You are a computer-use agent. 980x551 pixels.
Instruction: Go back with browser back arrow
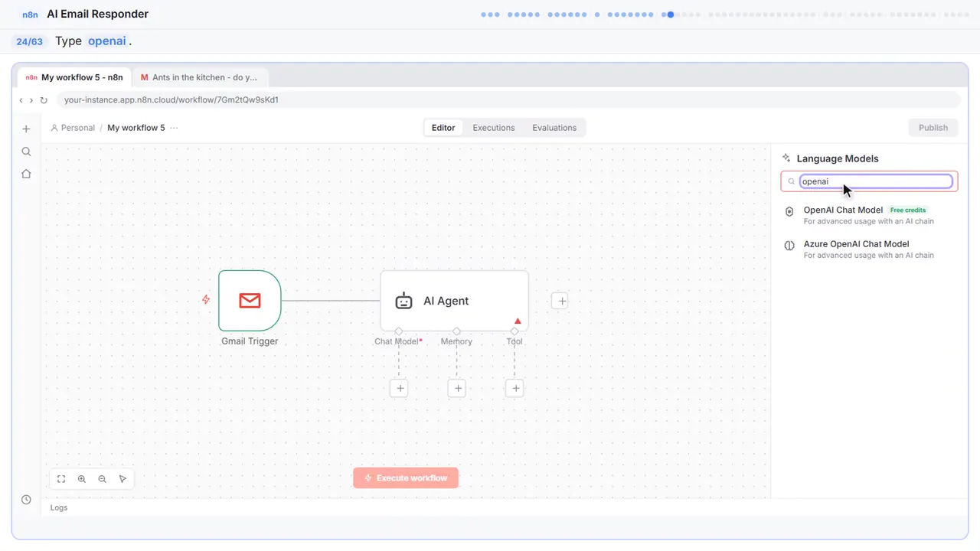[x=21, y=100]
